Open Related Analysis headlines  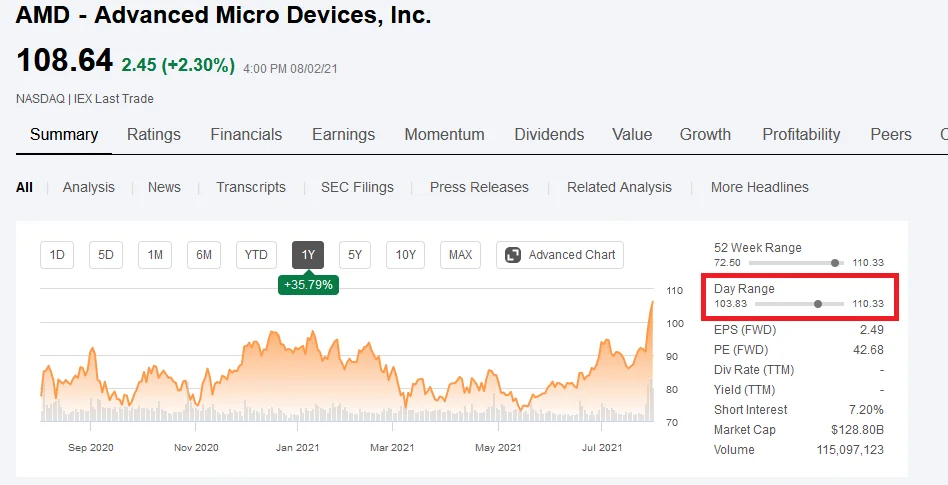coord(619,187)
